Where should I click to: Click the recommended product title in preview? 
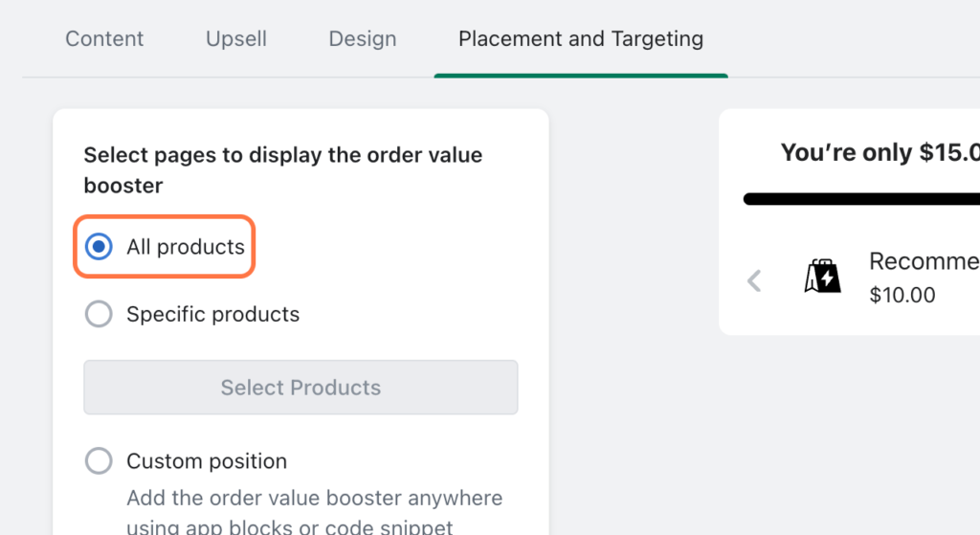924,261
